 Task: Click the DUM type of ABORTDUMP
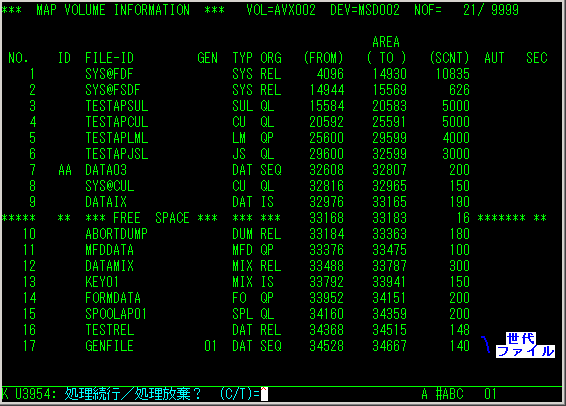point(242,234)
